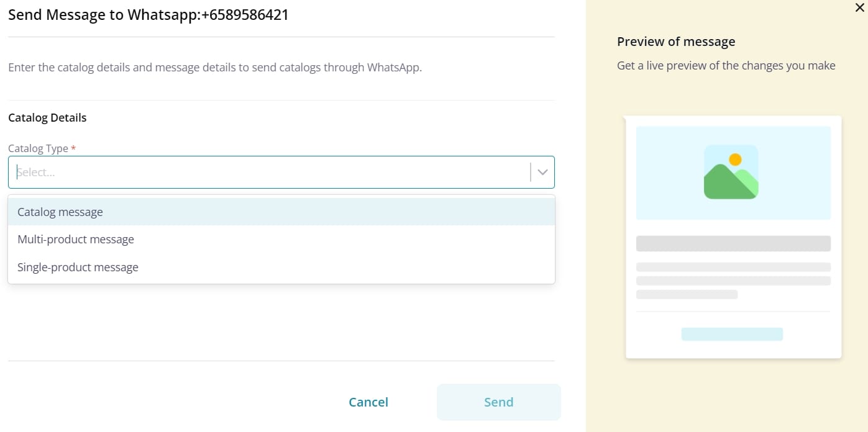The height and width of the screenshot is (432, 868).
Task: Click the catalog instructions description text
Action: tap(215, 67)
